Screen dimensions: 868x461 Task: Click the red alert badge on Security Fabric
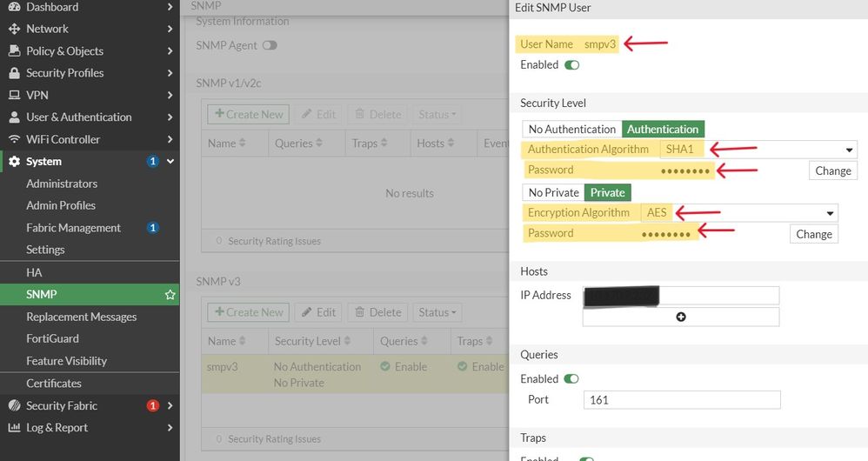click(153, 405)
